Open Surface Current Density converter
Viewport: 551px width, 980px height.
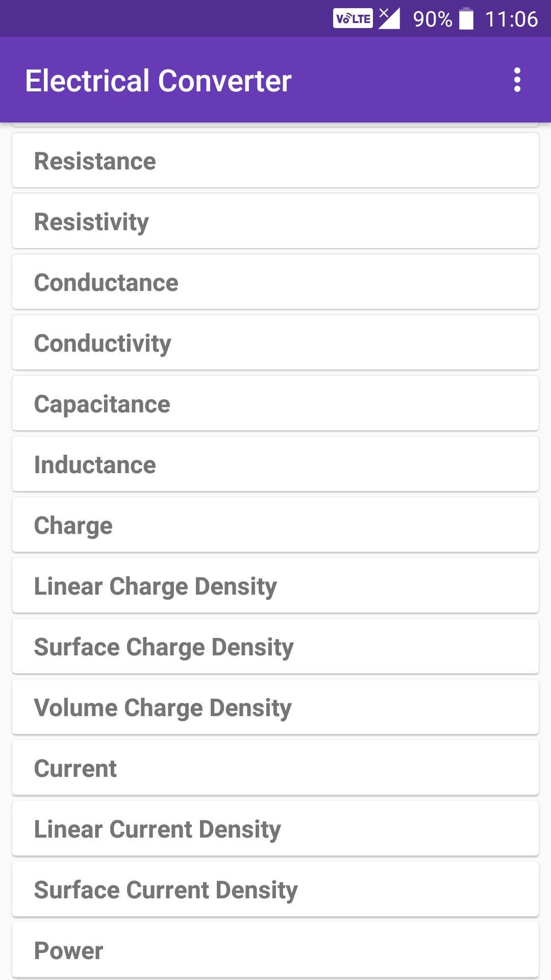click(x=275, y=889)
